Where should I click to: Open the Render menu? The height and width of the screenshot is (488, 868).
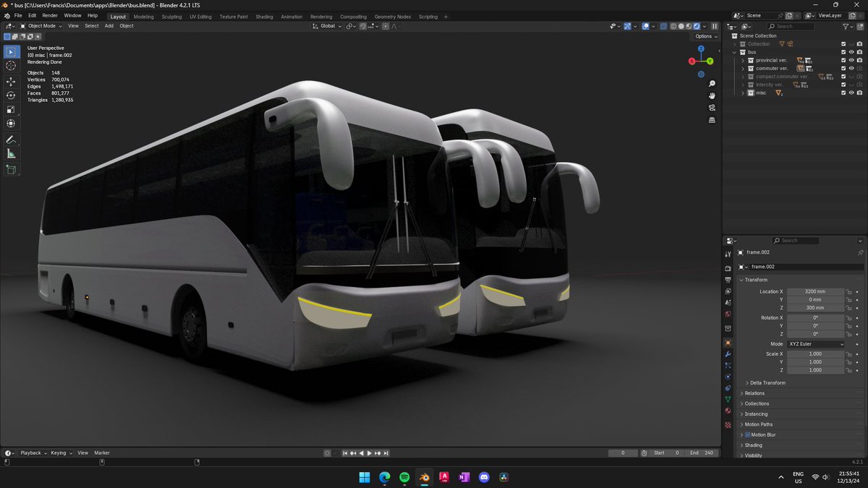(x=50, y=15)
